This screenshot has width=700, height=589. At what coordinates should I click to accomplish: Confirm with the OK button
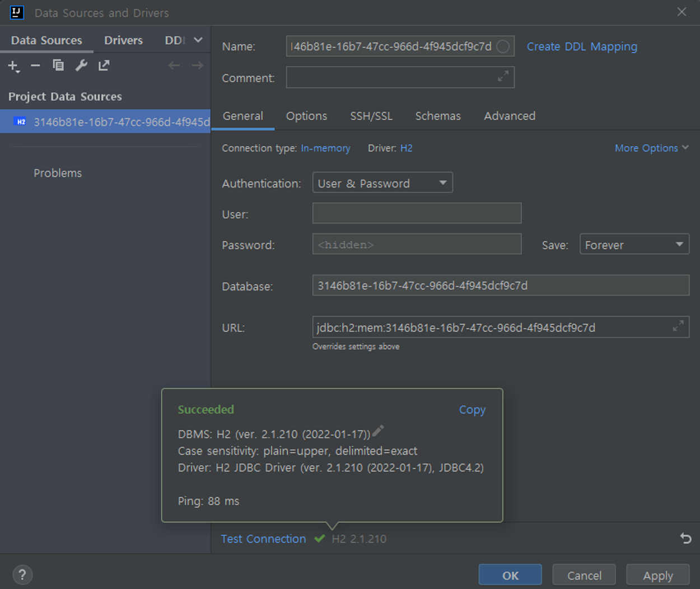(510, 575)
